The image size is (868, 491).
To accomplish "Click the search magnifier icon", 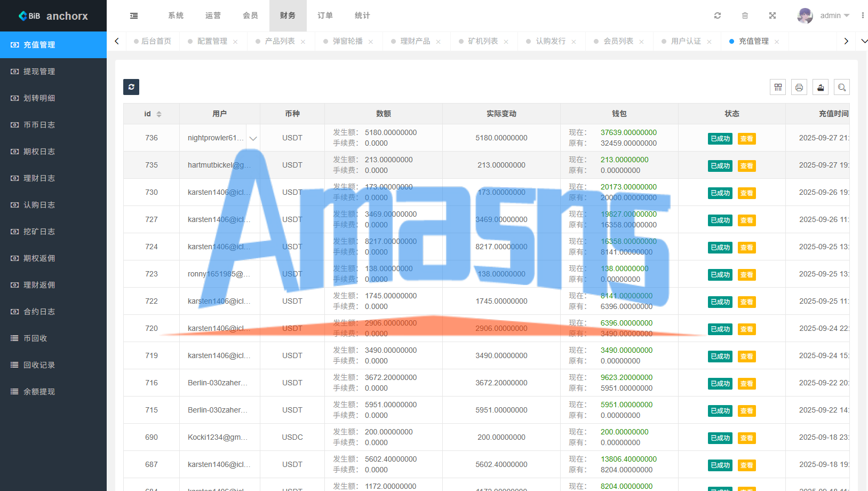I will 842,87.
